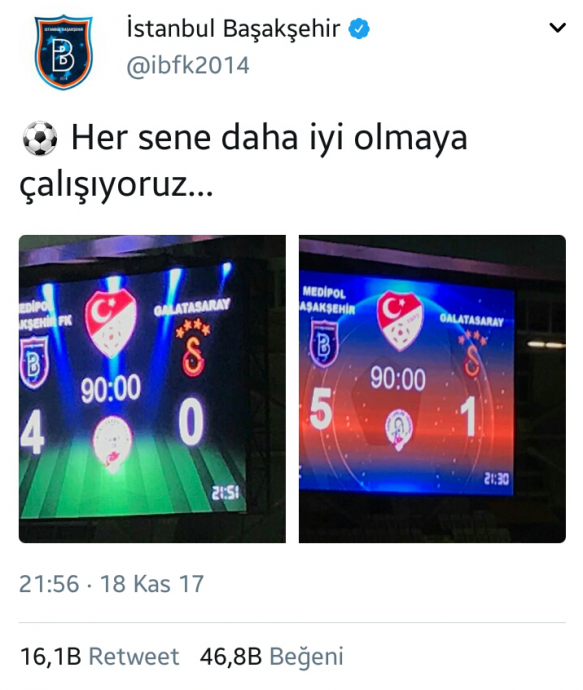Click the 90:00 timer in right photo
This screenshot has height=690, width=583.
[x=398, y=378]
